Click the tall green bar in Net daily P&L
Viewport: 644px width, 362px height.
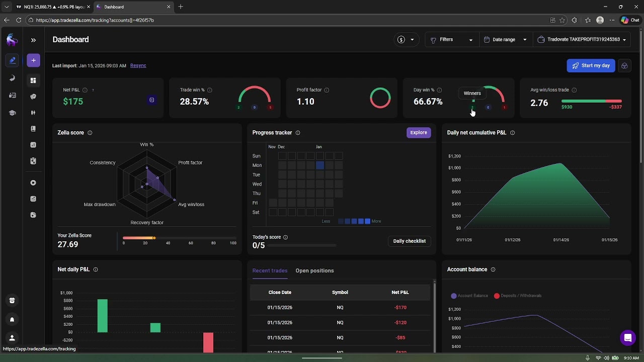coord(102,316)
